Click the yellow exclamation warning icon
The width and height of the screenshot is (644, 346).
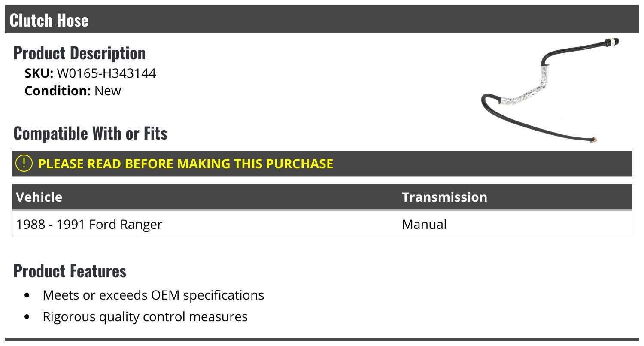[x=24, y=164]
